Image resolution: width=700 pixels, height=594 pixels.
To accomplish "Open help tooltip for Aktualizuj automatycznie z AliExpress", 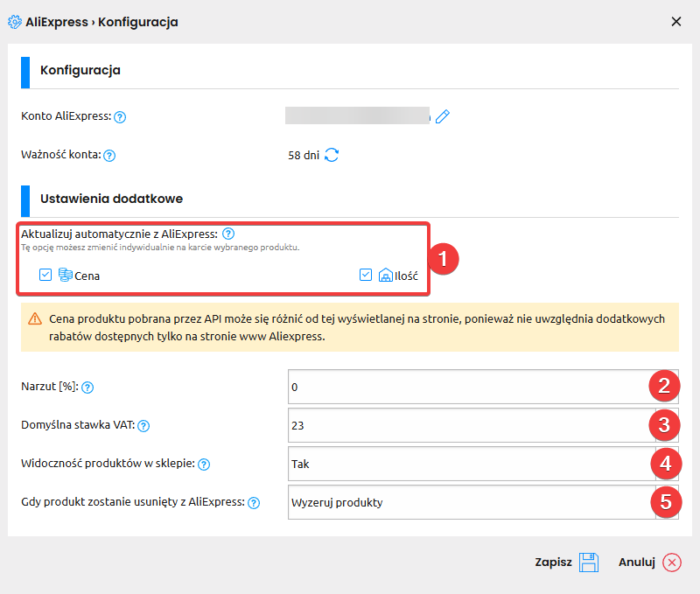I will coord(227,234).
